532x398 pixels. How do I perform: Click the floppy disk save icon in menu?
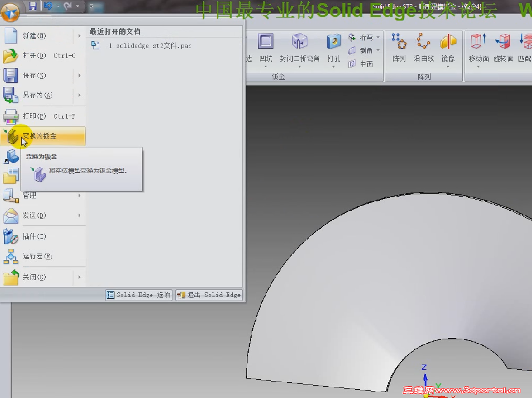tap(11, 75)
